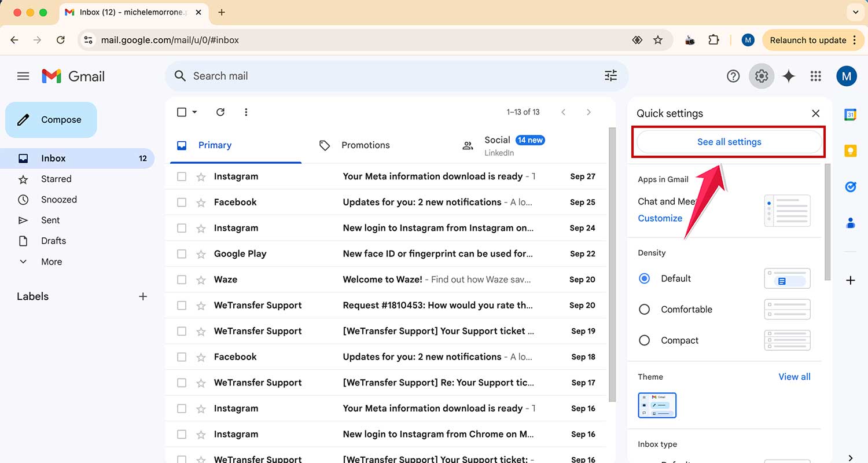Click the See all settings button

pyautogui.click(x=729, y=142)
